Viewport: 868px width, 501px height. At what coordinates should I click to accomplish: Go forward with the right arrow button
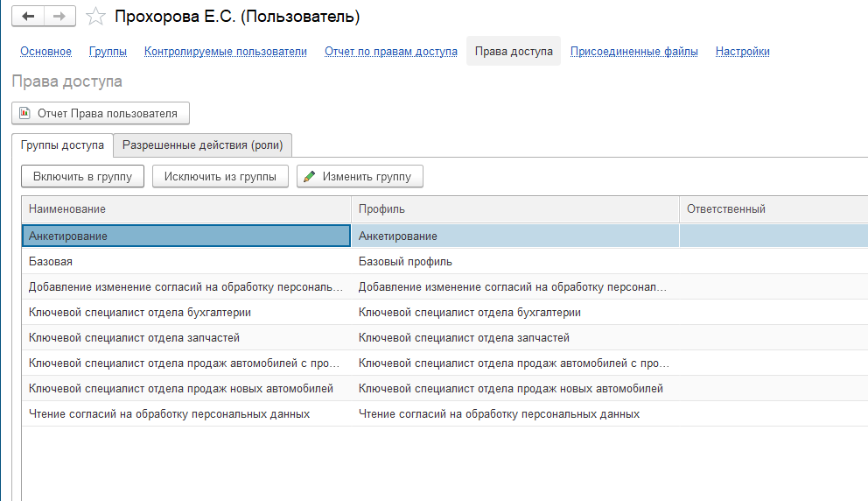click(x=59, y=17)
